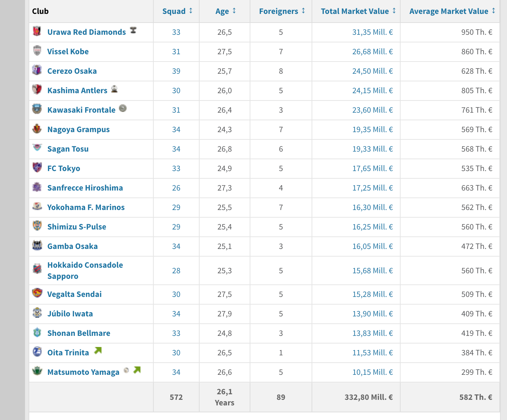Open Shimizu S-Pulse club link
The height and width of the screenshot is (420, 507).
(77, 227)
